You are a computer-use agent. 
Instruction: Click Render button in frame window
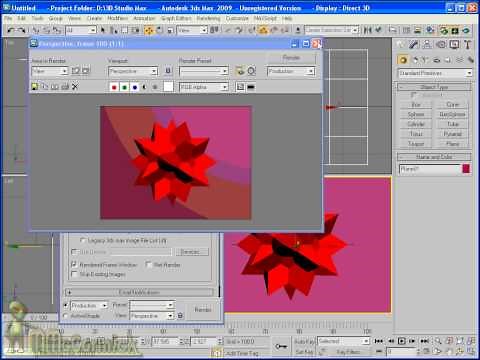pos(291,58)
